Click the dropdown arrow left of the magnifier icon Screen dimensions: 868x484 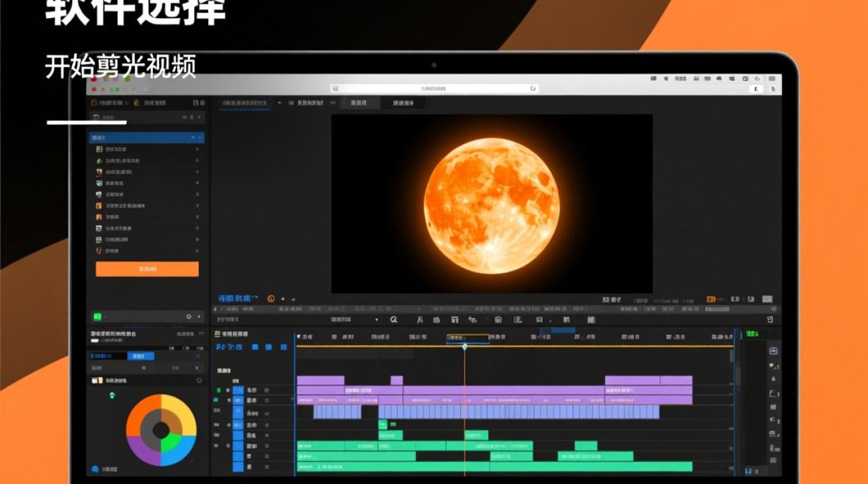(x=377, y=320)
